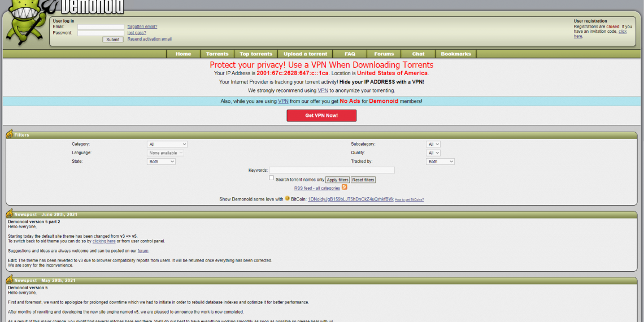Follow the lost pass? link
This screenshot has height=322, width=644.
point(137,33)
